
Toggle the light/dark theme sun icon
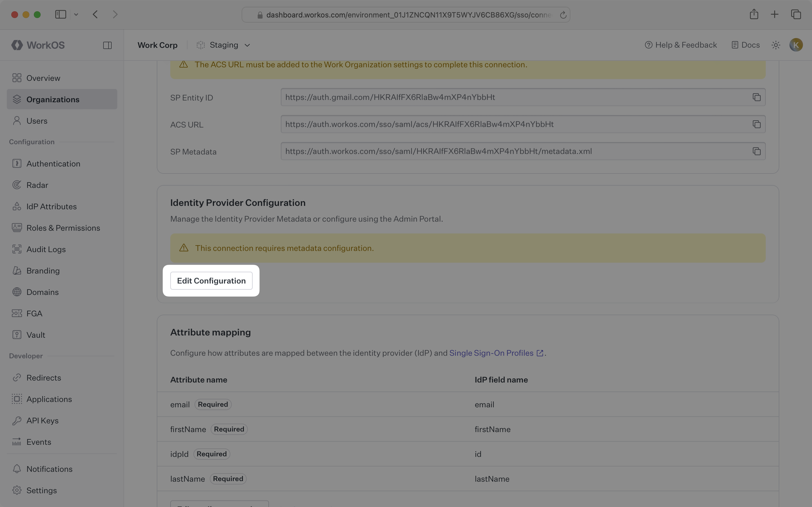(x=775, y=45)
